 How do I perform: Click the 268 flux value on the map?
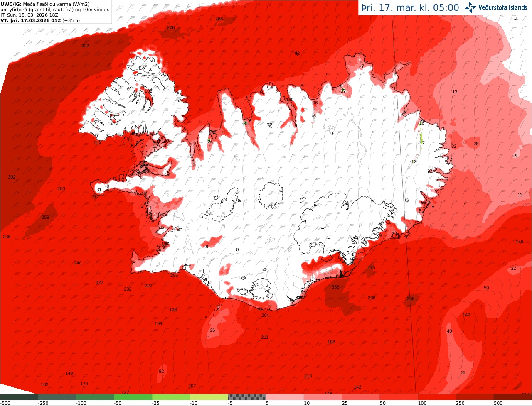219,19
